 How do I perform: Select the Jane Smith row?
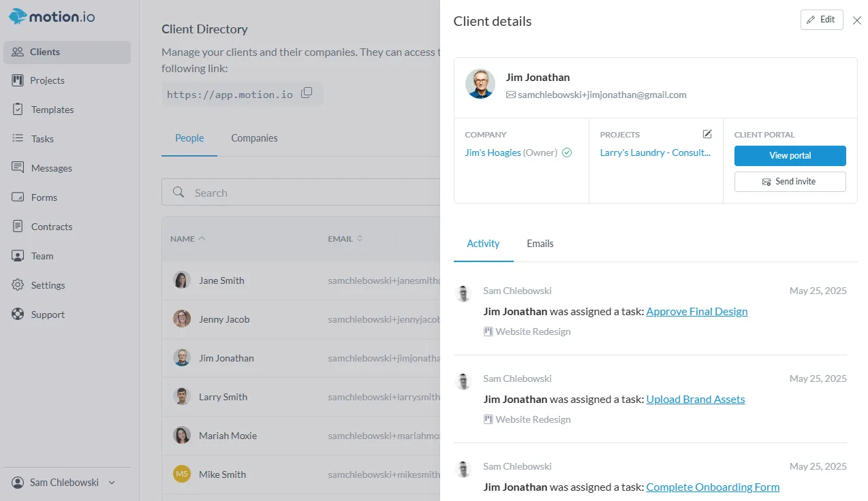301,280
